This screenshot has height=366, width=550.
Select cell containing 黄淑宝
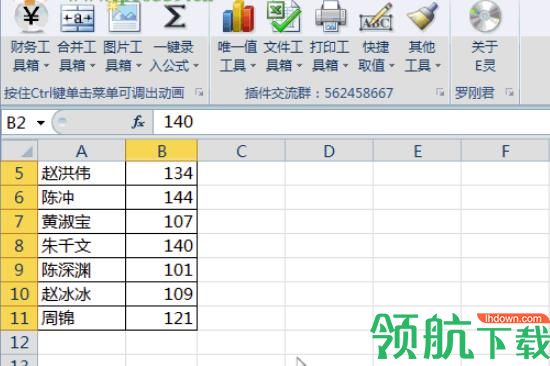click(81, 222)
